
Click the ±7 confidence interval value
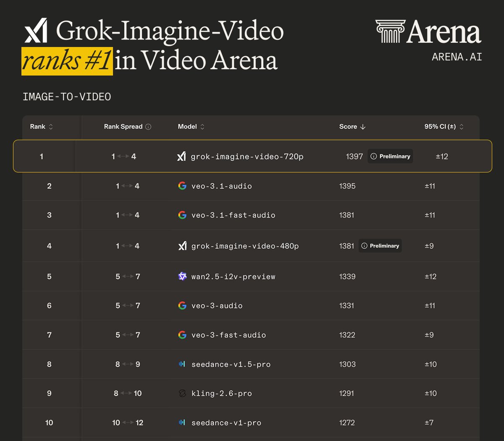coord(429,423)
